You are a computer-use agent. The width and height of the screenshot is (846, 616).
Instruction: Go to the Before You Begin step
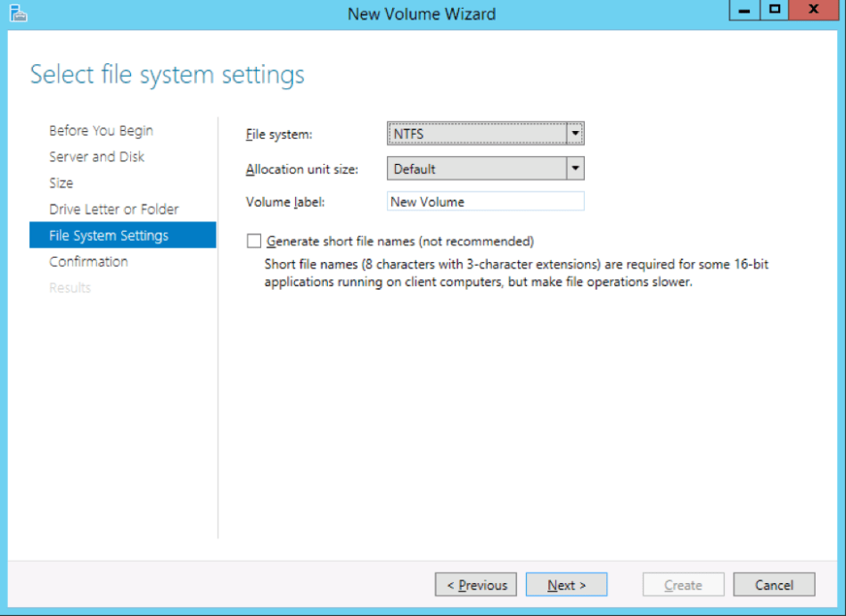pos(100,130)
